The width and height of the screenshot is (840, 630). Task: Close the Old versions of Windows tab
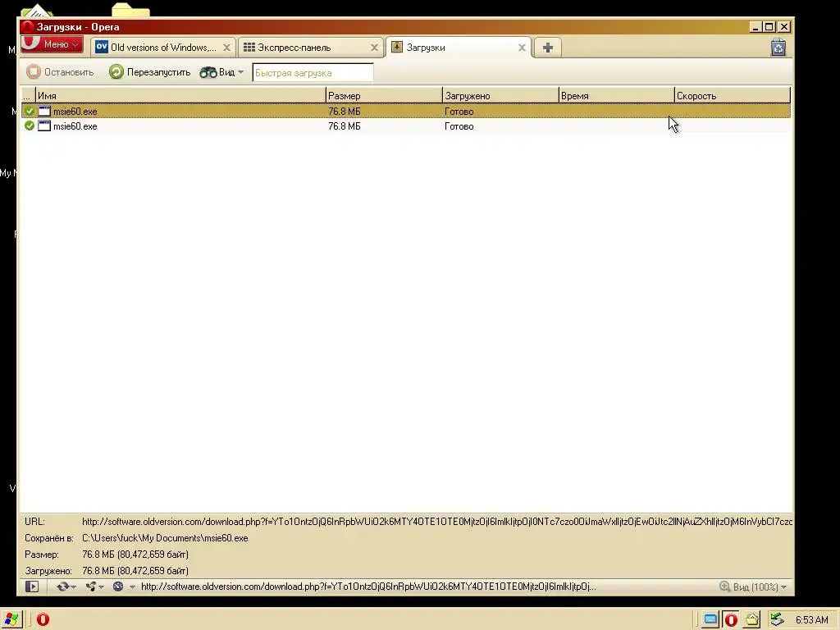[226, 48]
